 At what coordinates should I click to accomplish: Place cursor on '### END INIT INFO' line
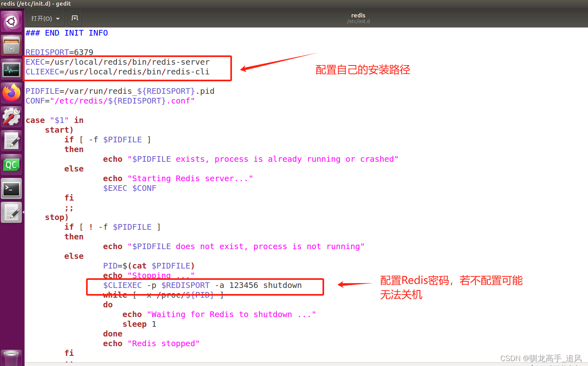pyautogui.click(x=67, y=33)
